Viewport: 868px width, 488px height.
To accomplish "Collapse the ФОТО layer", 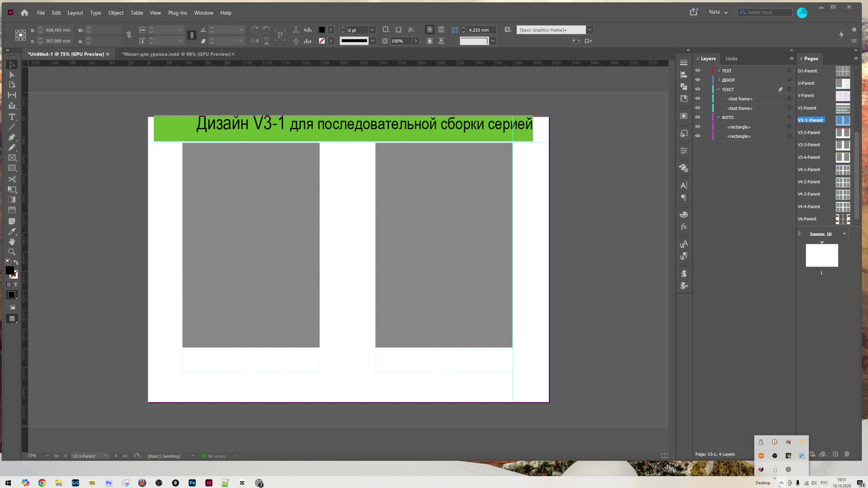I will pyautogui.click(x=718, y=117).
